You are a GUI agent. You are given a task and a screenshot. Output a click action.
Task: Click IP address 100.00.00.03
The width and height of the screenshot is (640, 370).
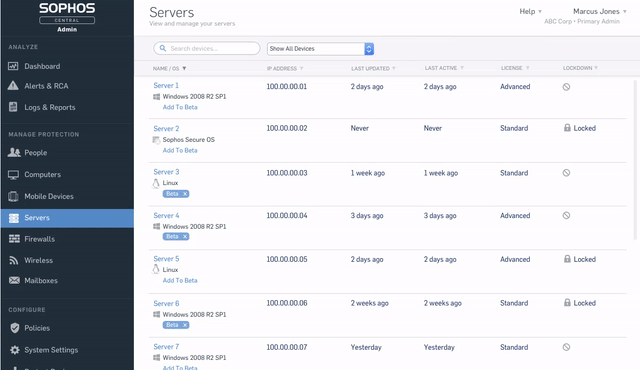click(287, 173)
